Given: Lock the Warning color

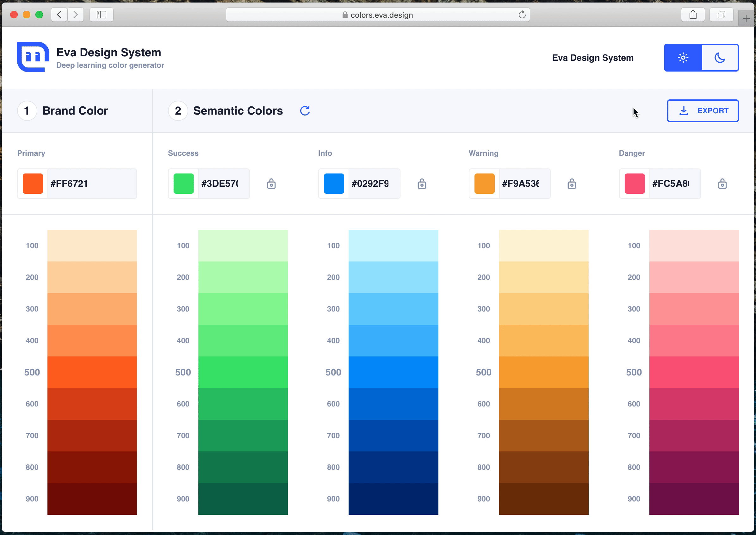Looking at the screenshot, I should coord(572,184).
